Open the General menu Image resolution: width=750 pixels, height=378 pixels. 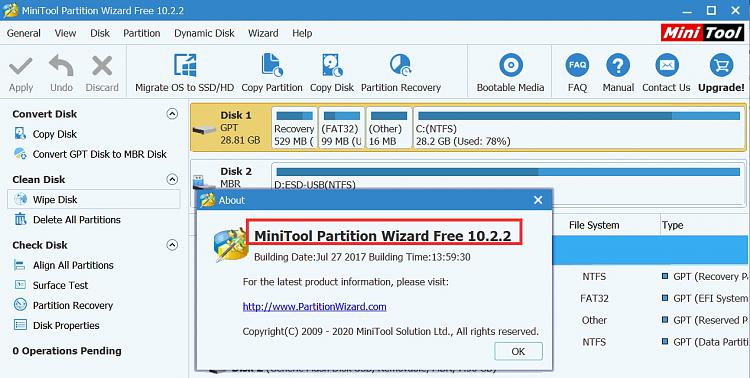click(23, 33)
